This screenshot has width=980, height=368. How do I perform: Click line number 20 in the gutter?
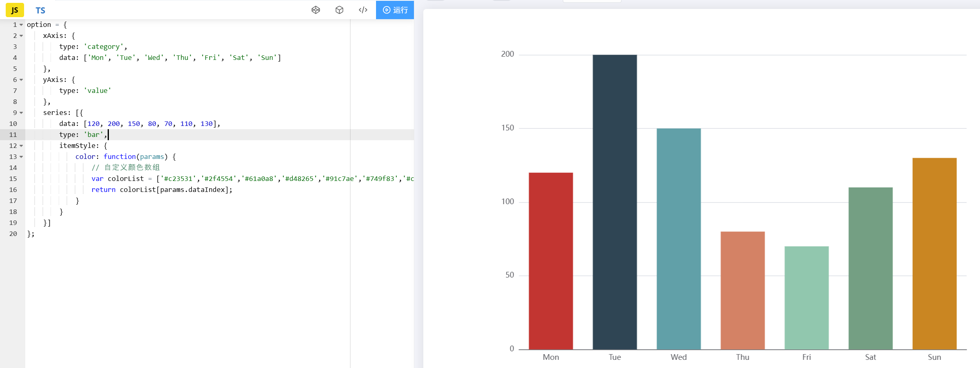pos(13,234)
